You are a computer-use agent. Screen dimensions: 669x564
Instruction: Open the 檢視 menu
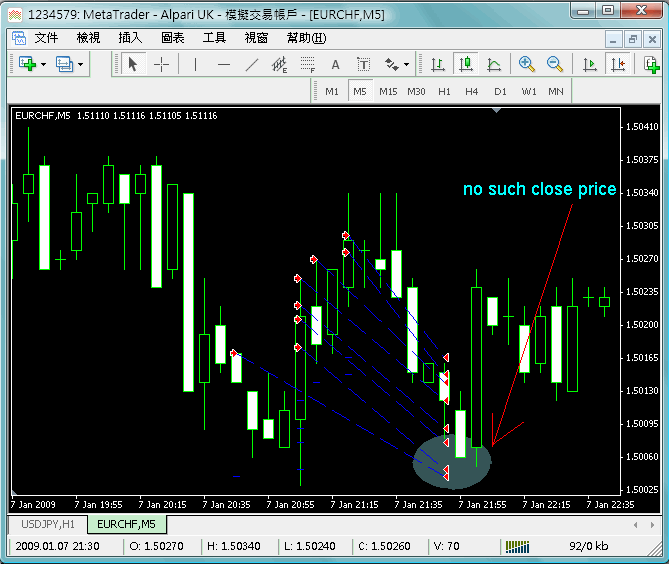point(88,38)
